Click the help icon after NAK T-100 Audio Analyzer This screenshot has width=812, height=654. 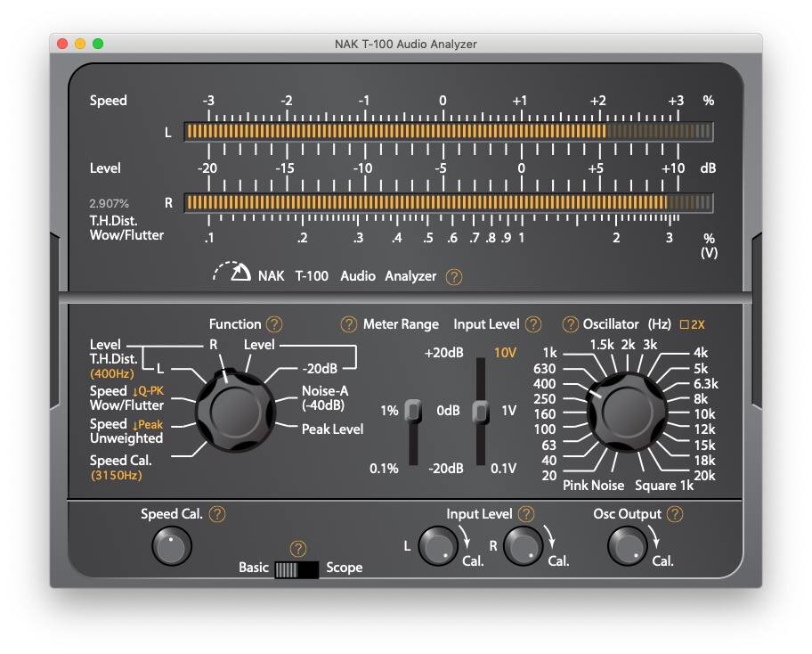pos(454,277)
